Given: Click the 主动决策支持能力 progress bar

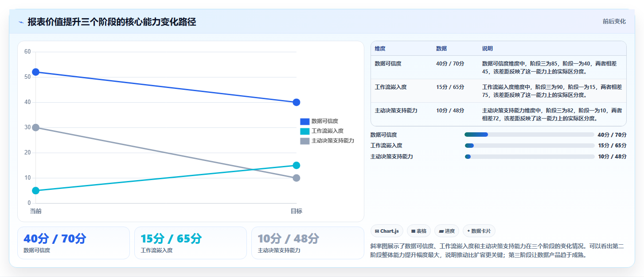Looking at the screenshot, I should click(x=530, y=157).
